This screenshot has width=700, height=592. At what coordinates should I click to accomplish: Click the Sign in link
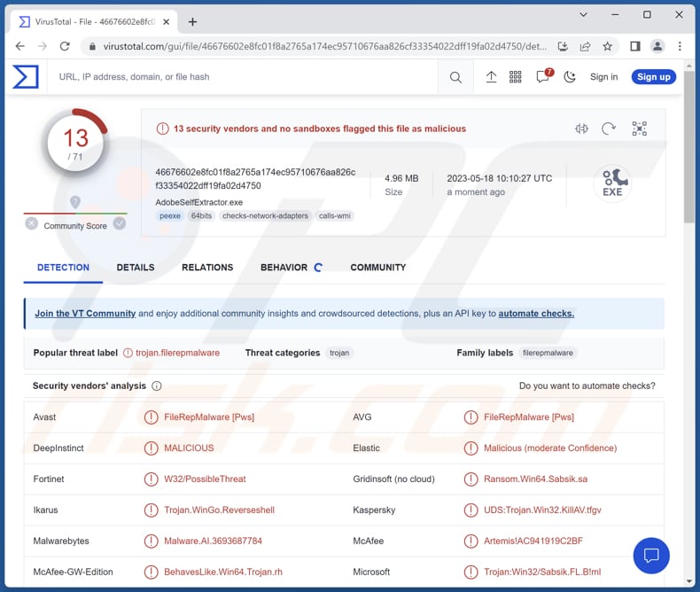[603, 77]
